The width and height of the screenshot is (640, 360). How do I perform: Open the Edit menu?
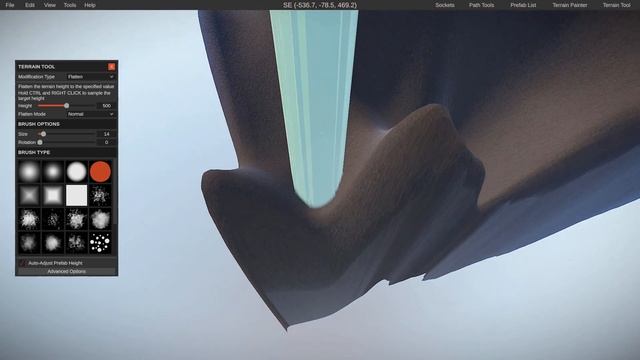point(30,5)
